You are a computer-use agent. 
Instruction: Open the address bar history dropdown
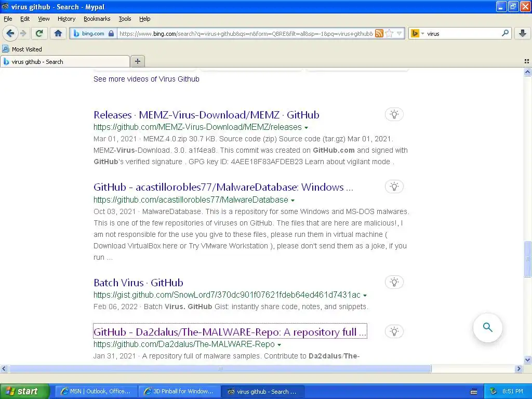tap(400, 33)
